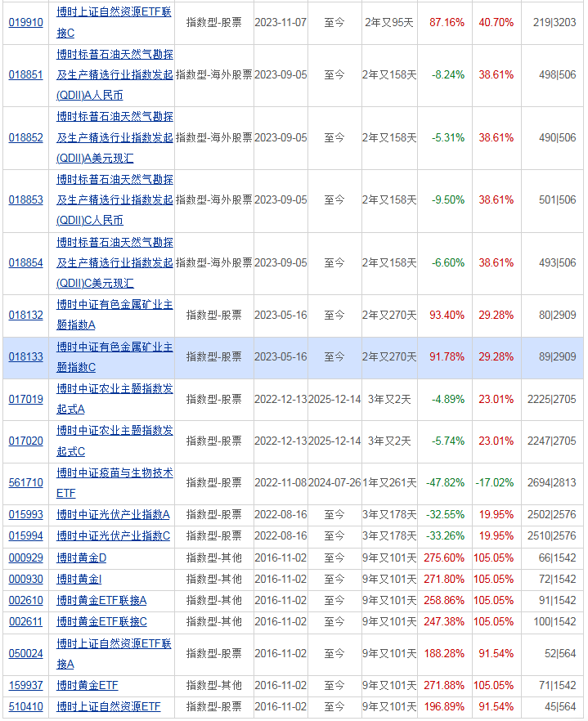Select the 188.28% return value
588x721 pixels.
(x=444, y=654)
